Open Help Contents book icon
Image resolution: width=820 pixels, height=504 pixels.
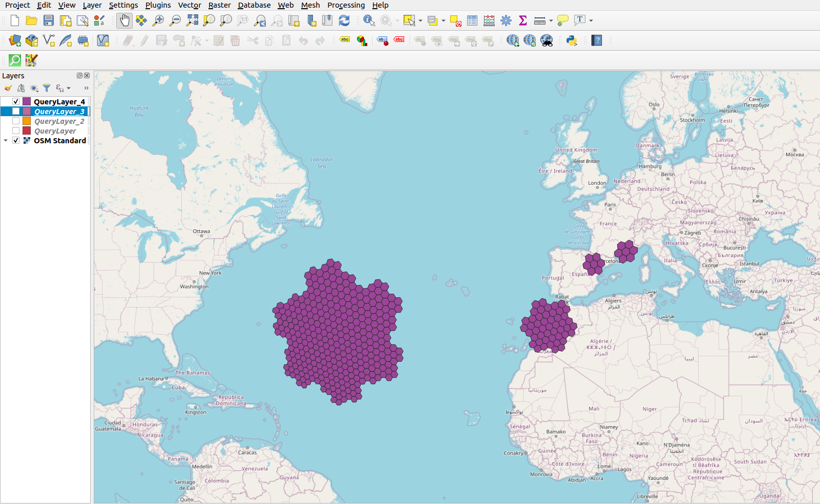click(x=597, y=40)
